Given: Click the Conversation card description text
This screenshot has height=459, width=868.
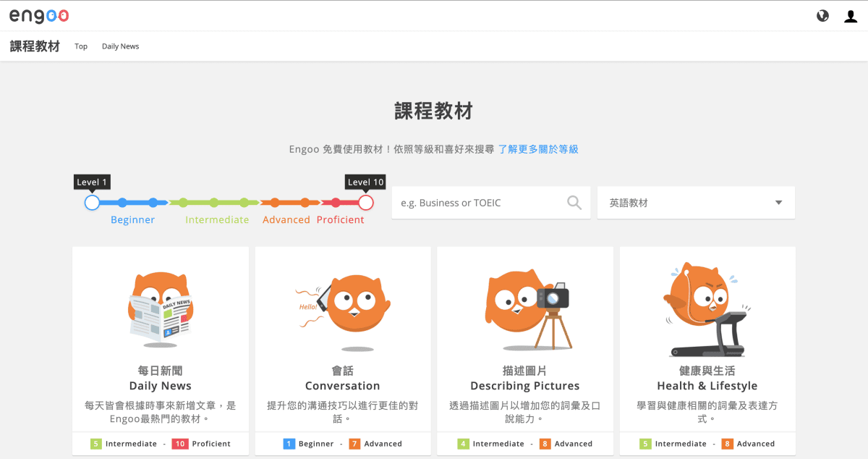Looking at the screenshot, I should 343,412.
